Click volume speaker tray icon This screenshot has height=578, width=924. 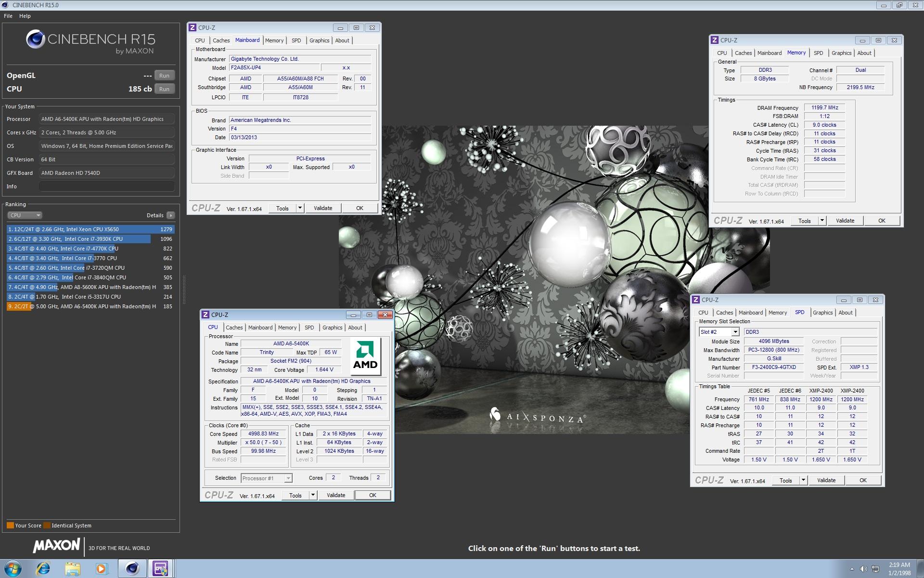coord(863,569)
